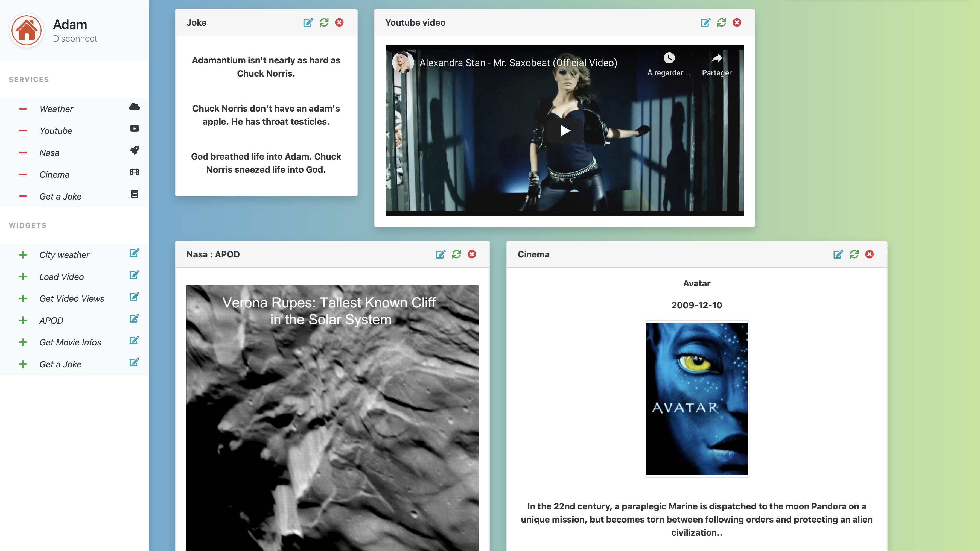Open edit on the Joke card
This screenshot has width=980, height=551.
tap(308, 22)
